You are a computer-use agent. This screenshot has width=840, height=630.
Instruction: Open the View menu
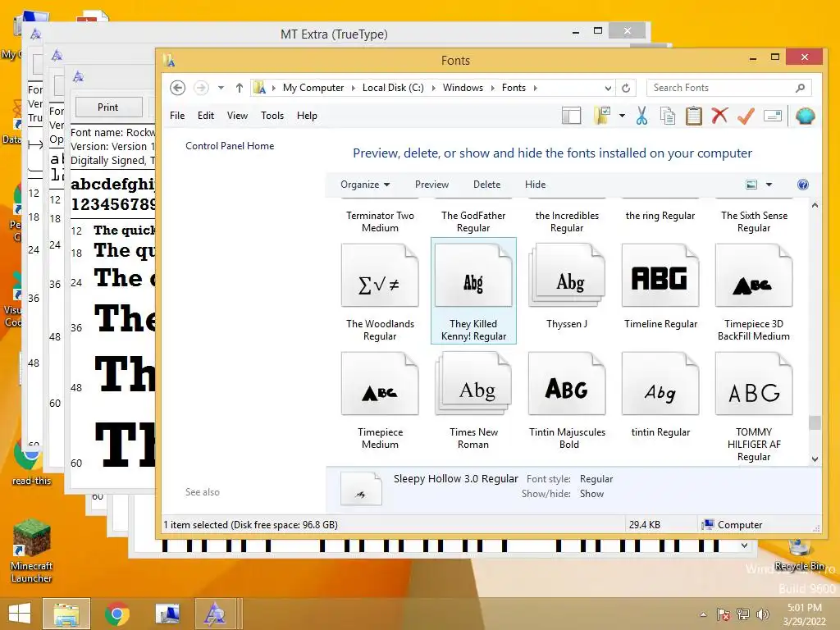pyautogui.click(x=237, y=116)
